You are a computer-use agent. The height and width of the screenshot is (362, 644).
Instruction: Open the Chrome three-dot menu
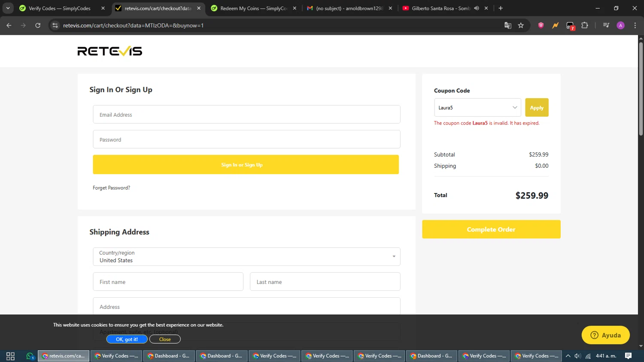point(635,25)
